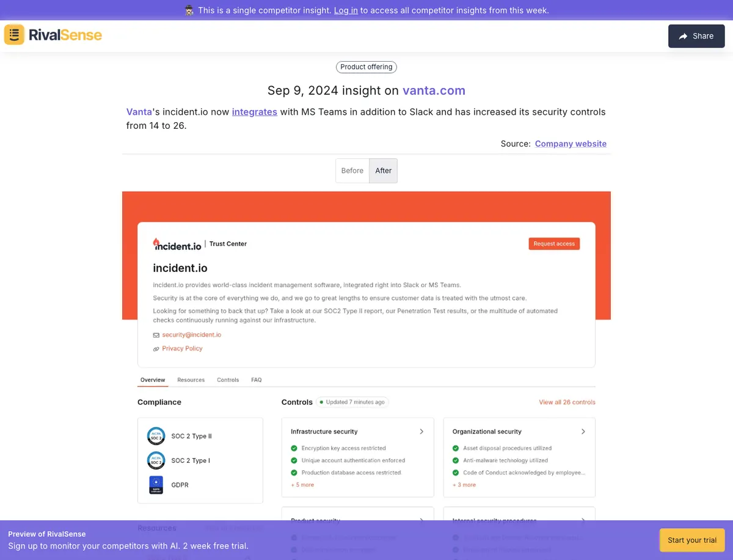Show + 5 more infrastructure controls
Screen dimensions: 733x560
coord(302,485)
